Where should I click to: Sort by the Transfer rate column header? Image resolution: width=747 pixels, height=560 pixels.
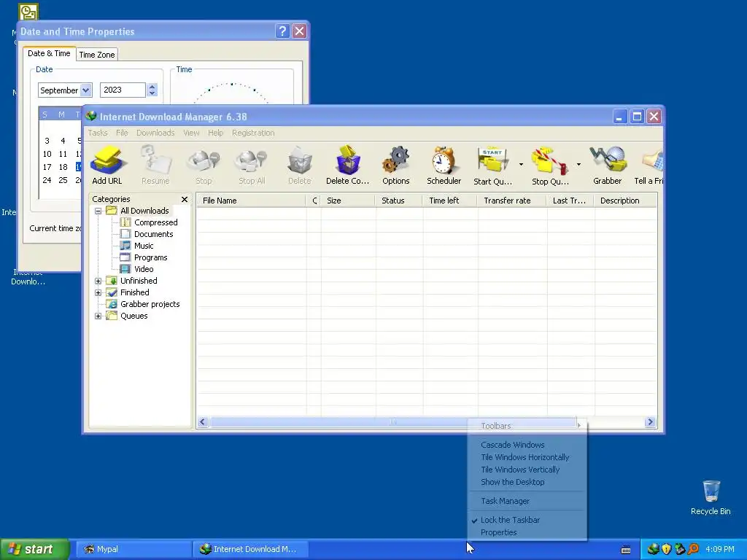point(512,201)
